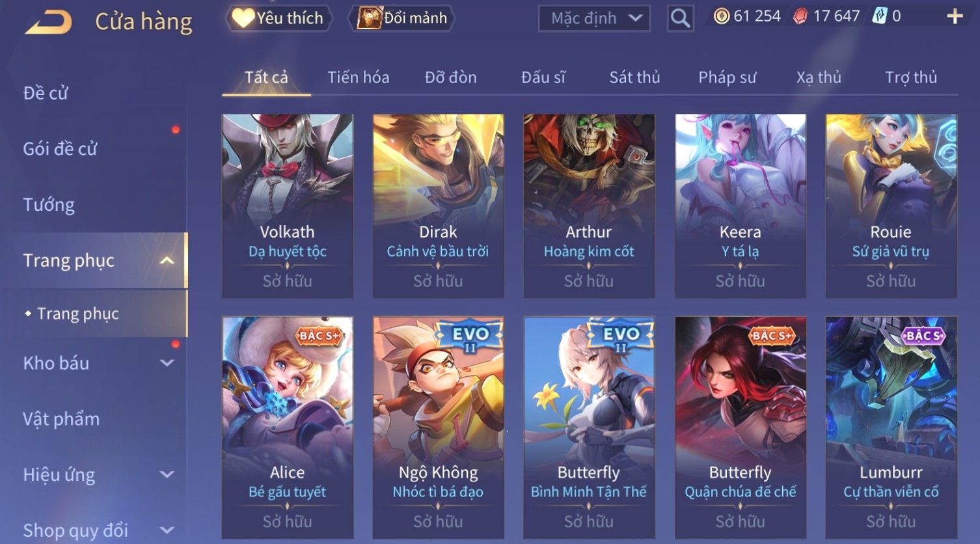
Task: Open search with the magnifier icon
Action: 680,18
